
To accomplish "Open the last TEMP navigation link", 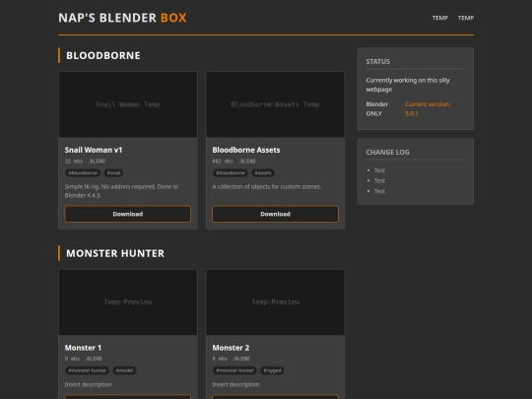I will [x=466, y=18].
